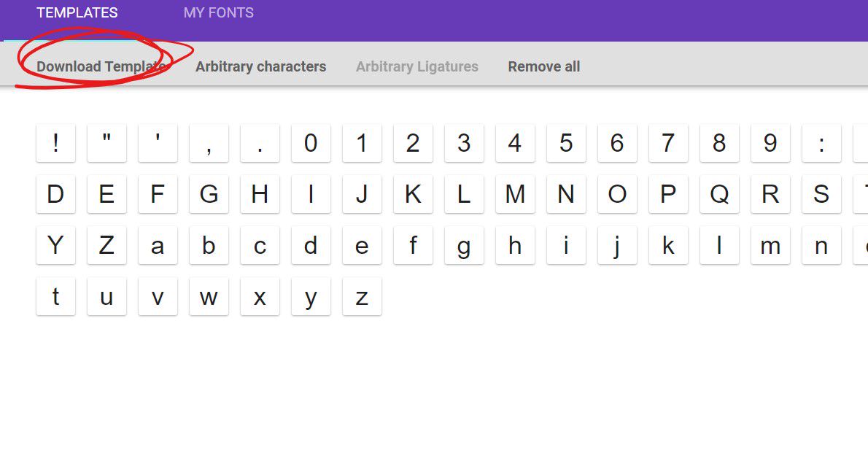Viewport: 868px width, 464px height.
Task: Select the double quote character tile
Action: point(106,143)
